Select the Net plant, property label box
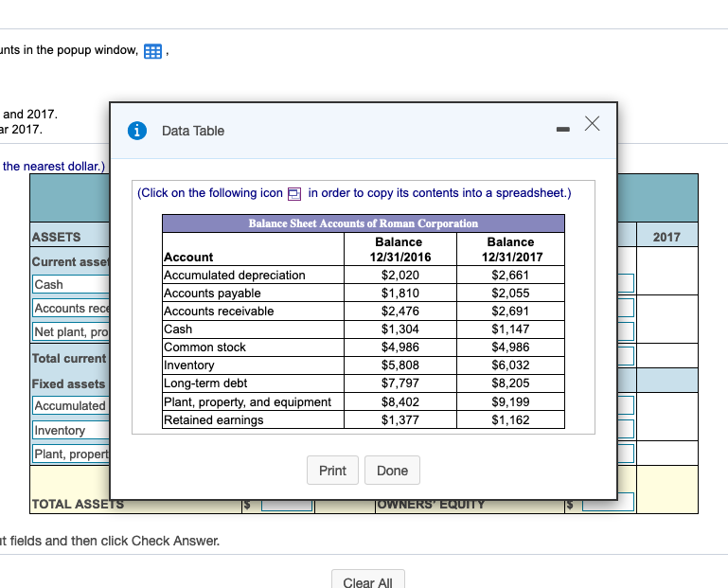Image resolution: width=728 pixels, height=588 pixels. point(72,331)
